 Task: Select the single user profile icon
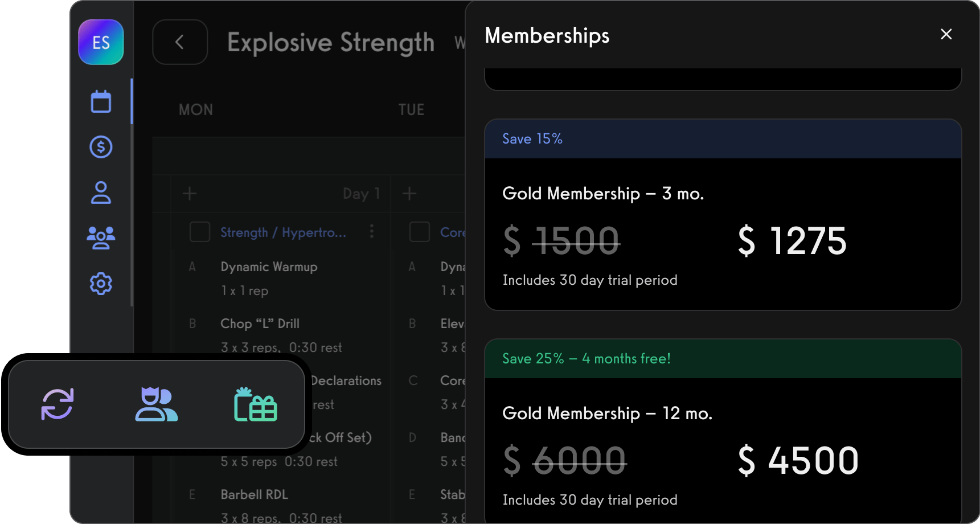[x=101, y=193]
